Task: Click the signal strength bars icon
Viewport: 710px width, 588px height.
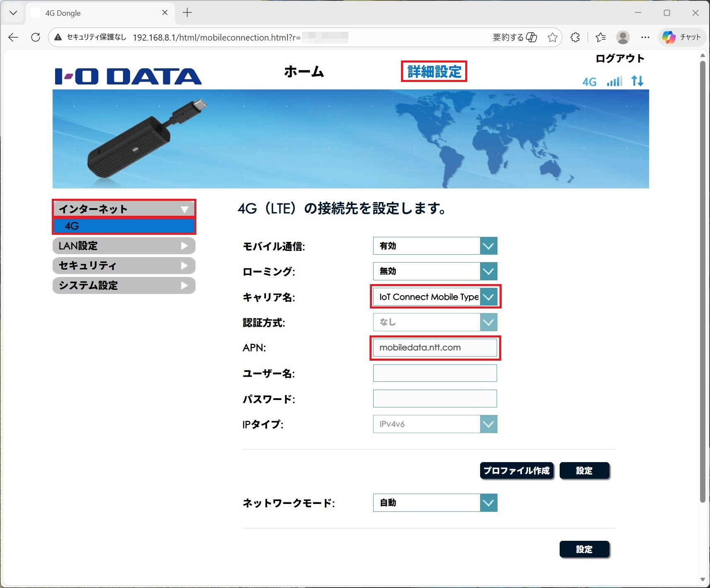Action: point(614,81)
